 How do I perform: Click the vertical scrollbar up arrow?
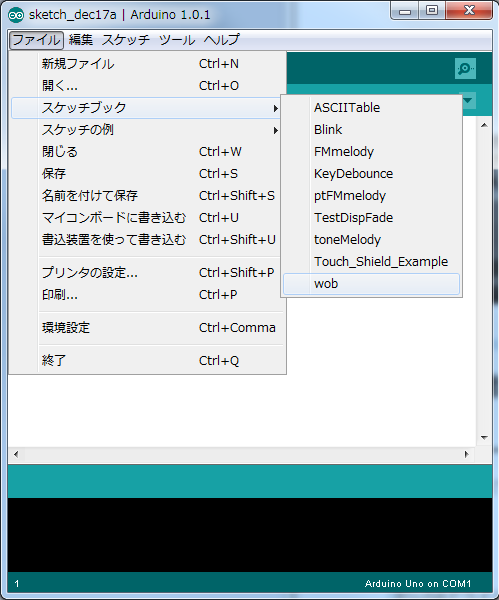pyautogui.click(x=484, y=126)
